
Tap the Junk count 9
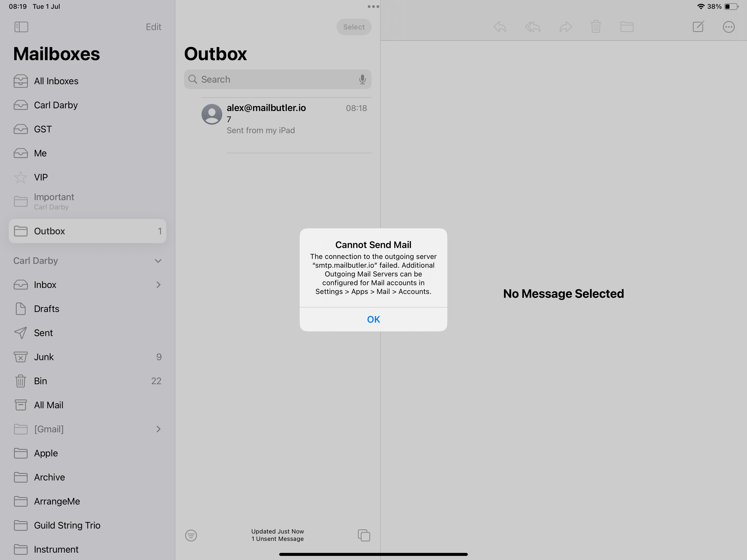pos(159,357)
